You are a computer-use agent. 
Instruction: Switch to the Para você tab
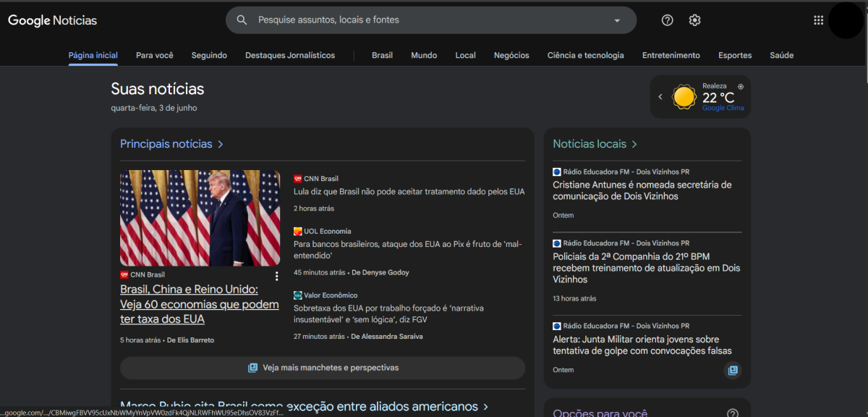155,55
